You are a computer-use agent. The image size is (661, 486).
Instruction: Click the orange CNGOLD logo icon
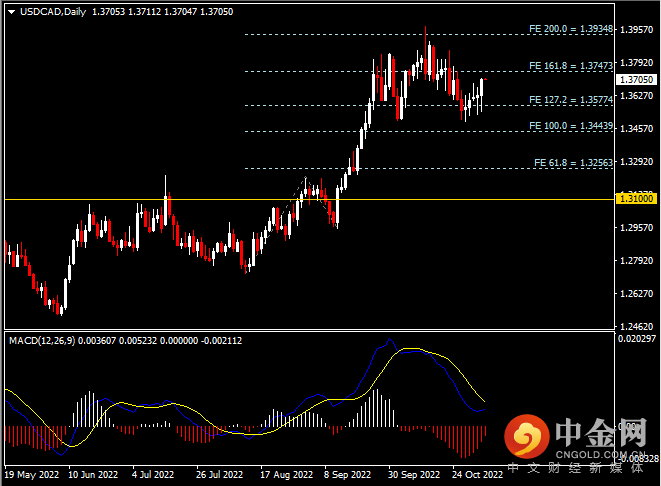525,435
